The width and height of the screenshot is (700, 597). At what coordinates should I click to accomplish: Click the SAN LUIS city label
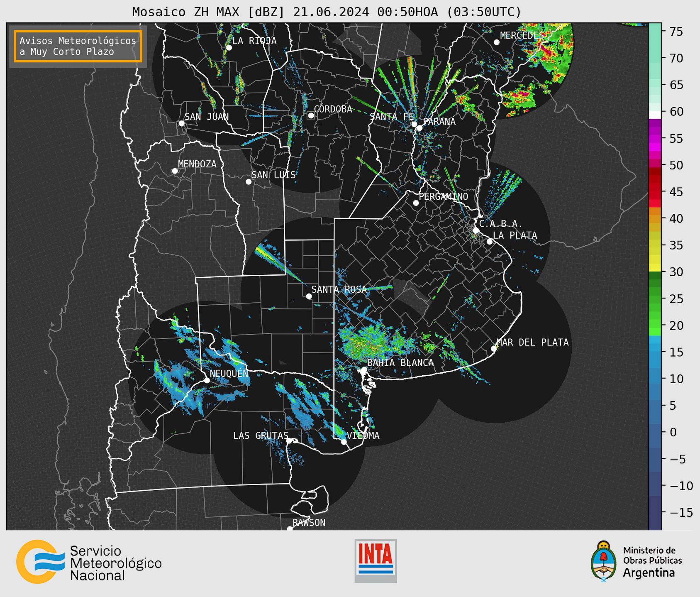tap(273, 175)
